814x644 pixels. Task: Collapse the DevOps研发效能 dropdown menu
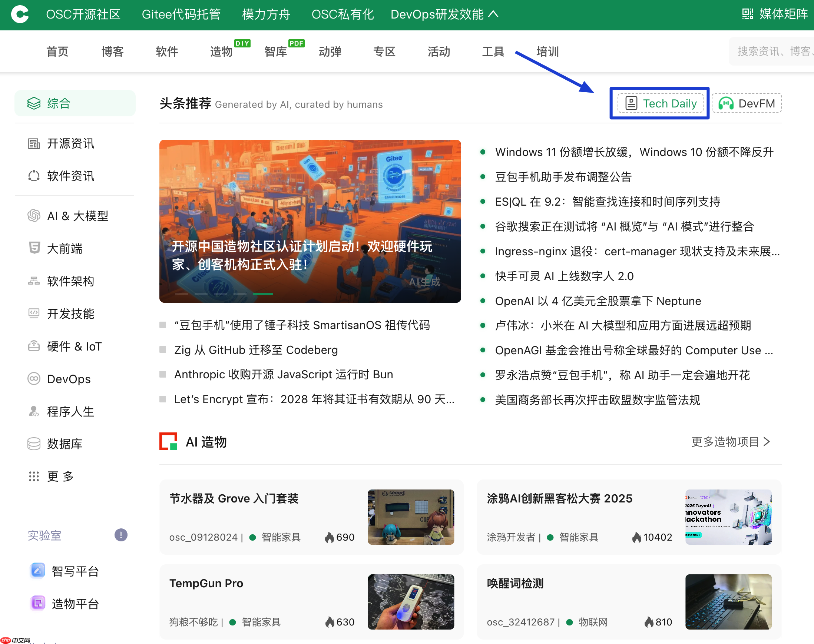pyautogui.click(x=444, y=14)
